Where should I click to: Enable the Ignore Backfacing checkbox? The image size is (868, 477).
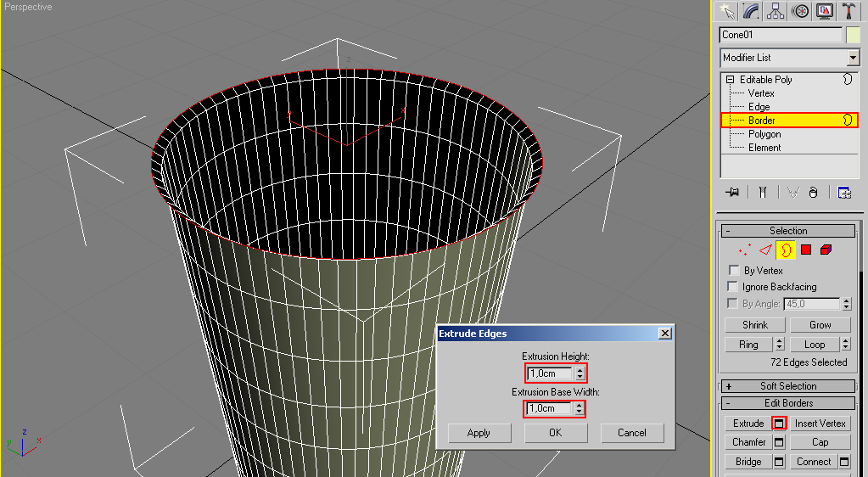pos(733,286)
